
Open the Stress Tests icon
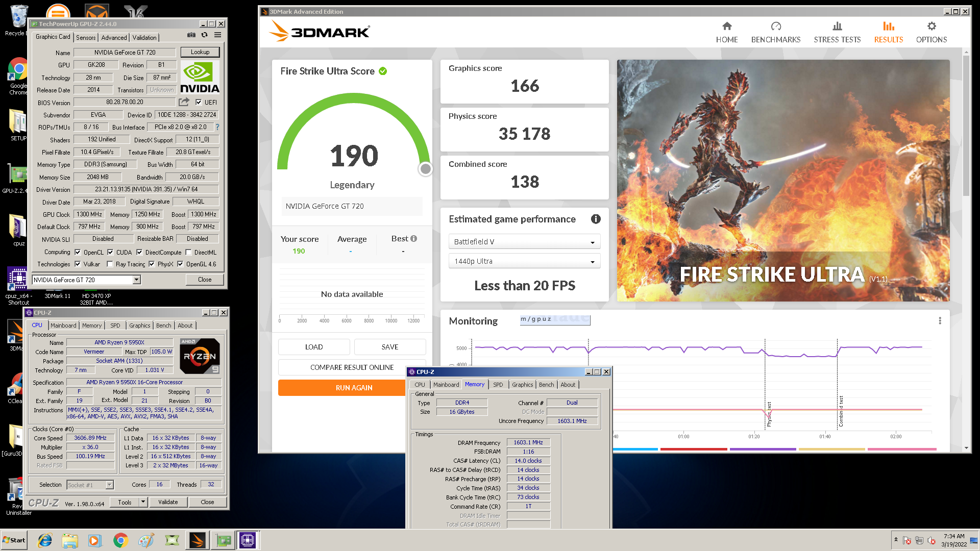837,27
